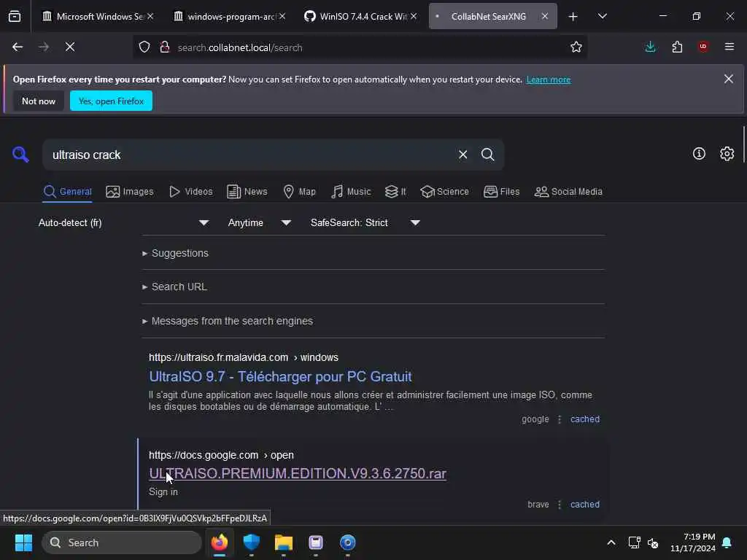Submit search with magnifier button
Viewport: 747px width, 560px height.
pyautogui.click(x=487, y=155)
